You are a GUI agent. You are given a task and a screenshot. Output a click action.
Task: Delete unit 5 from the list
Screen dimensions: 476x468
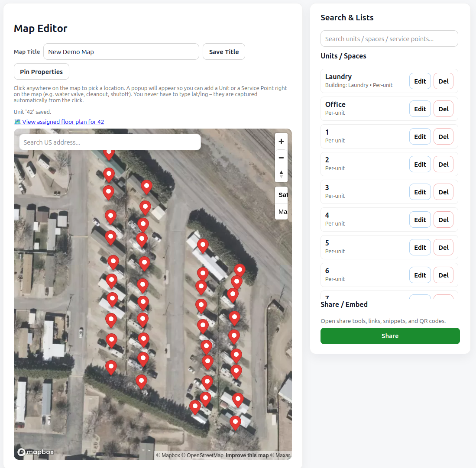pos(443,248)
